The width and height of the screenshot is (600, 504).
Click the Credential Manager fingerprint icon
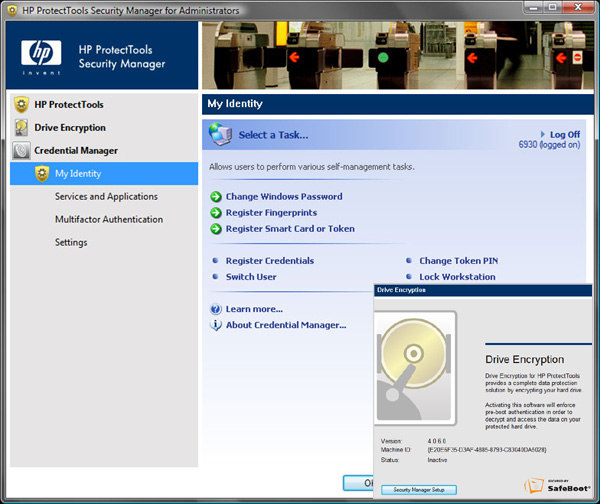tap(21, 150)
